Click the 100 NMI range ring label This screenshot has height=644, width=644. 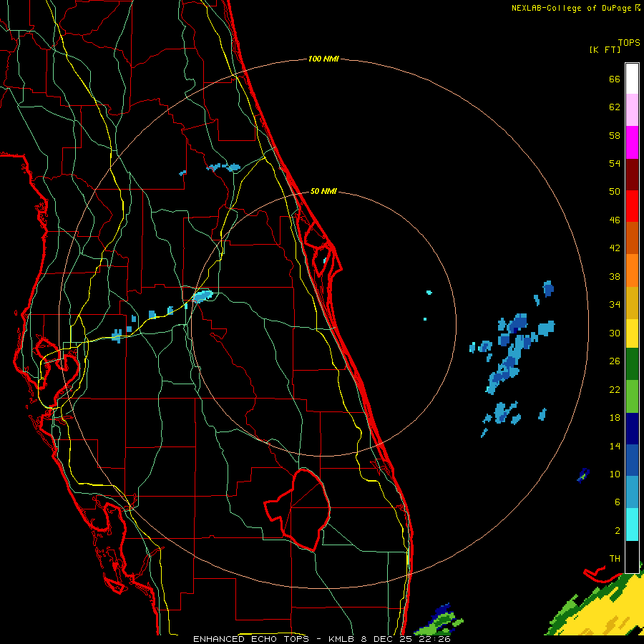coord(323,59)
